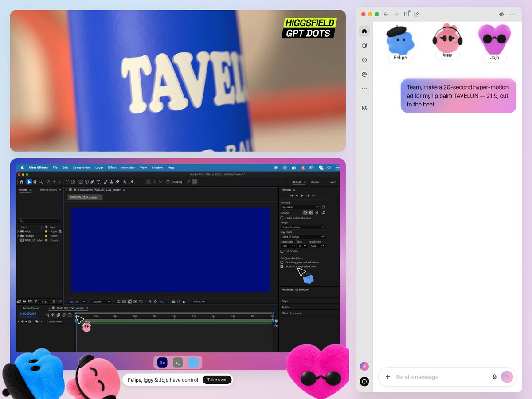Select the Type tool in After Effects

[98, 182]
